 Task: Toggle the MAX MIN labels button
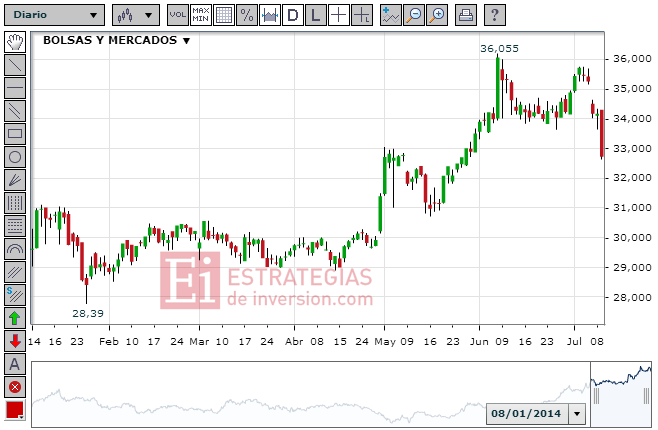(x=201, y=16)
